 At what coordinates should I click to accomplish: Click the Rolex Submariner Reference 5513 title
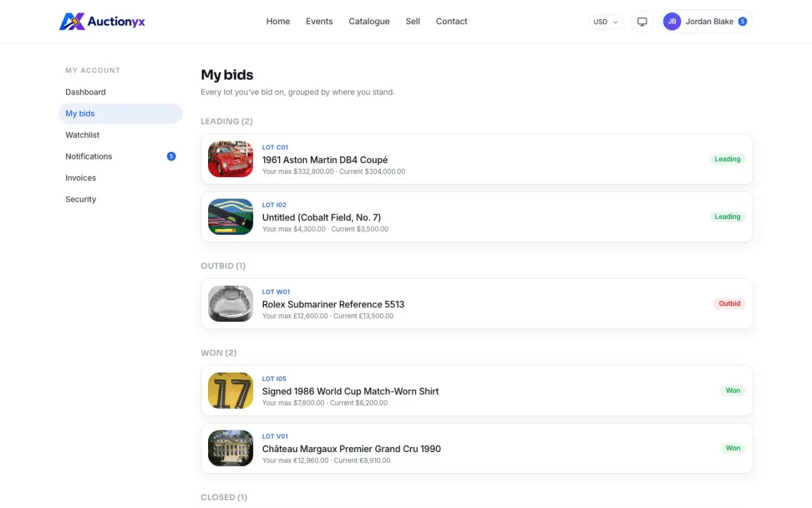(x=333, y=304)
